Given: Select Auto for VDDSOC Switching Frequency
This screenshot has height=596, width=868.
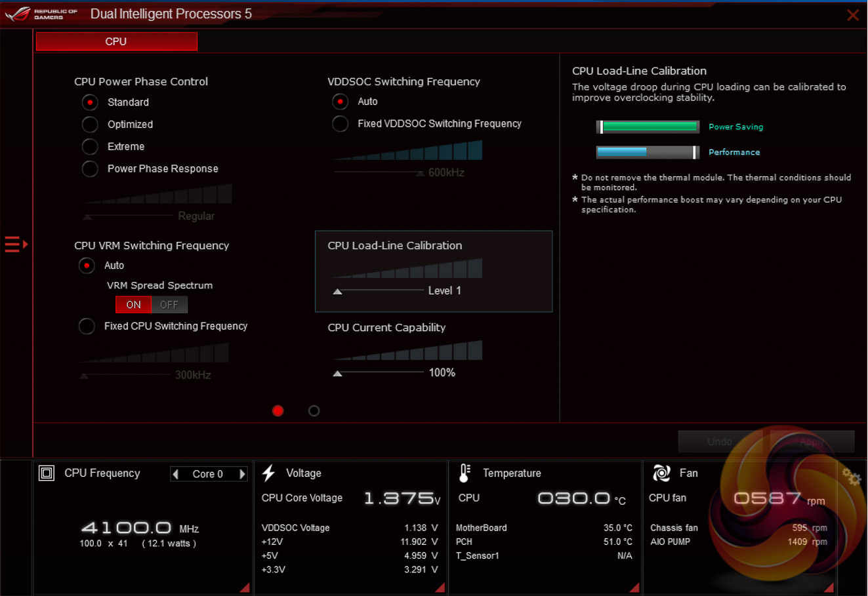Looking at the screenshot, I should pyautogui.click(x=340, y=102).
